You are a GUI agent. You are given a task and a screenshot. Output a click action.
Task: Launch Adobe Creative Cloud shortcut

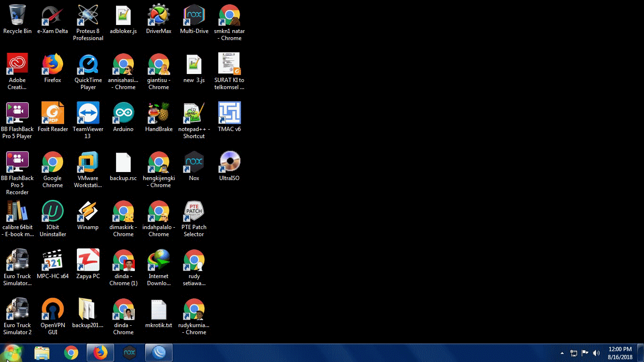[17, 72]
